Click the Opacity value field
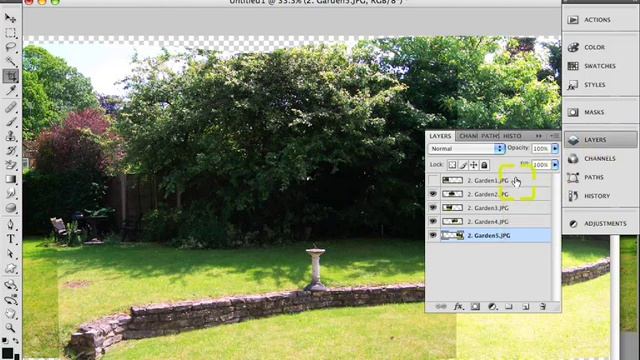 pyautogui.click(x=541, y=149)
